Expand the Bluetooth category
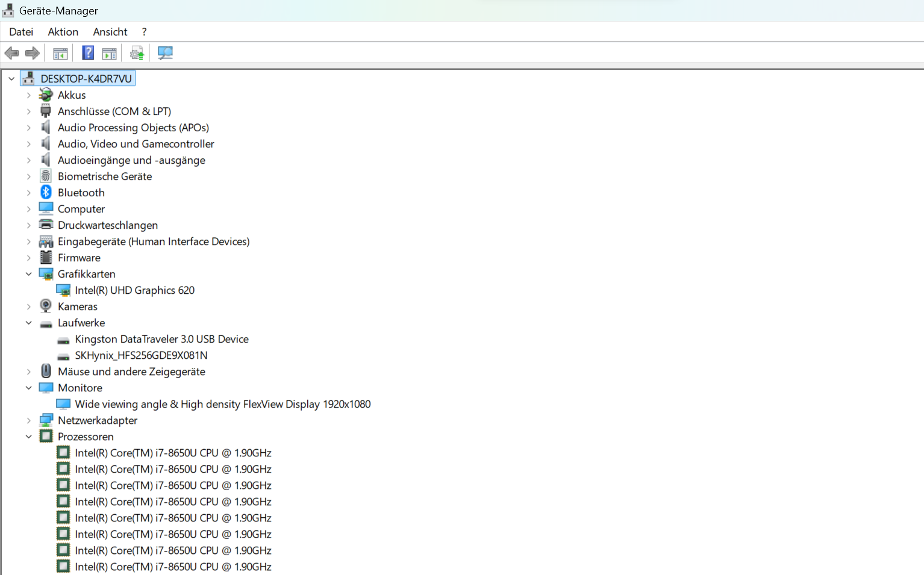 [29, 193]
